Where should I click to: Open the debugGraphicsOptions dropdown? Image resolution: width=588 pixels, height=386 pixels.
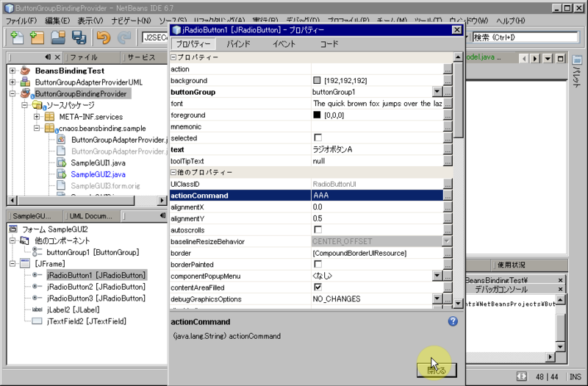437,299
